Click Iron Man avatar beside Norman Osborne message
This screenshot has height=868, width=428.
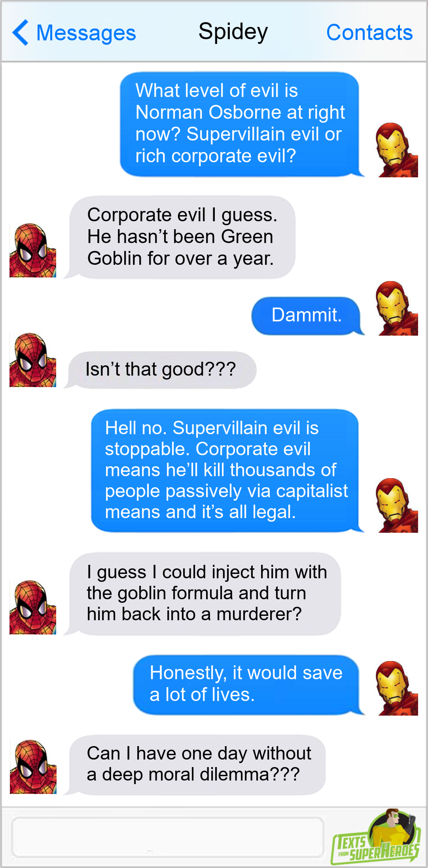[397, 150]
